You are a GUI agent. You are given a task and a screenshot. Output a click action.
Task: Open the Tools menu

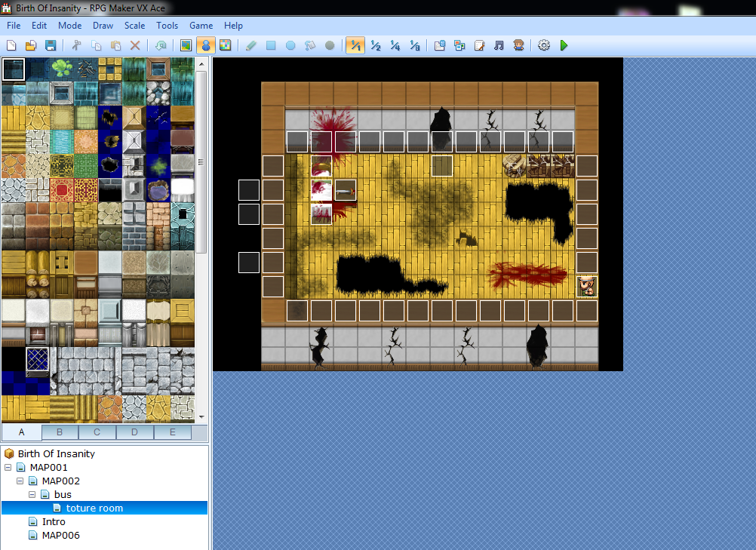167,26
